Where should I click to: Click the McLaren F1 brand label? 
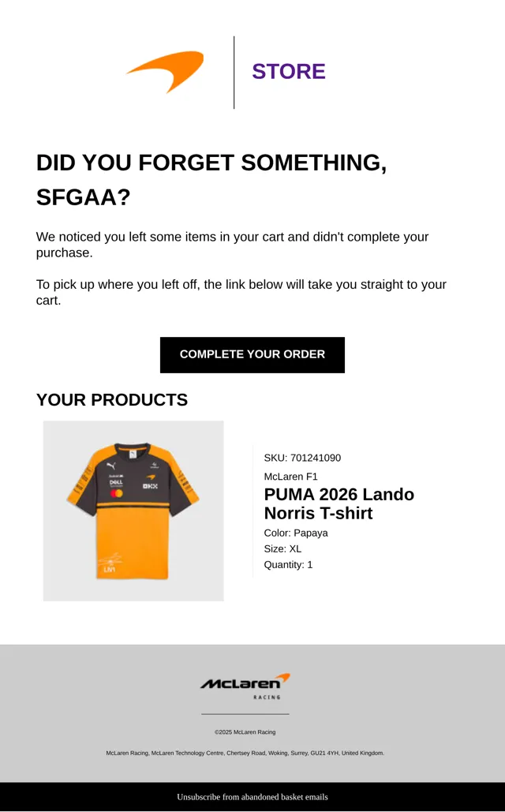point(290,477)
